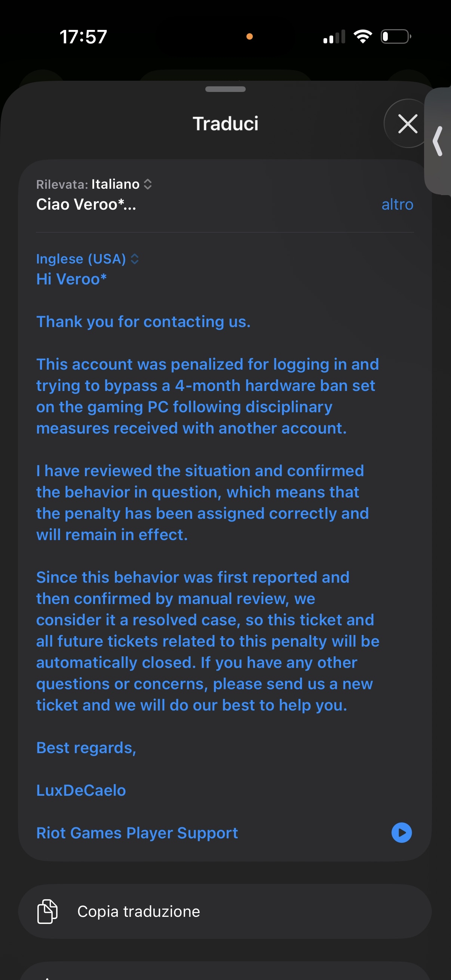Tap the LuxDeCaelo signature line
Screen dimensions: 451x980
point(81,790)
